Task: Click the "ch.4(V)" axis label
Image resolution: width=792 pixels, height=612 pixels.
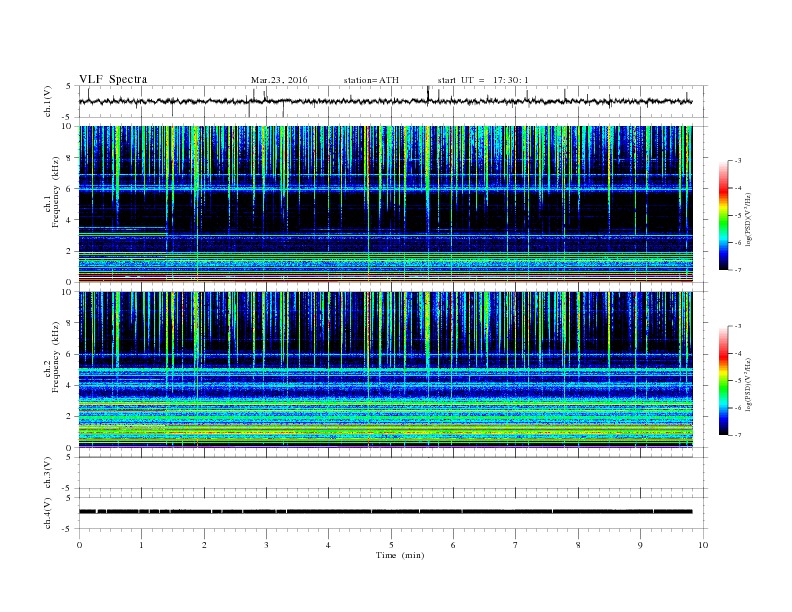Action: [48, 513]
